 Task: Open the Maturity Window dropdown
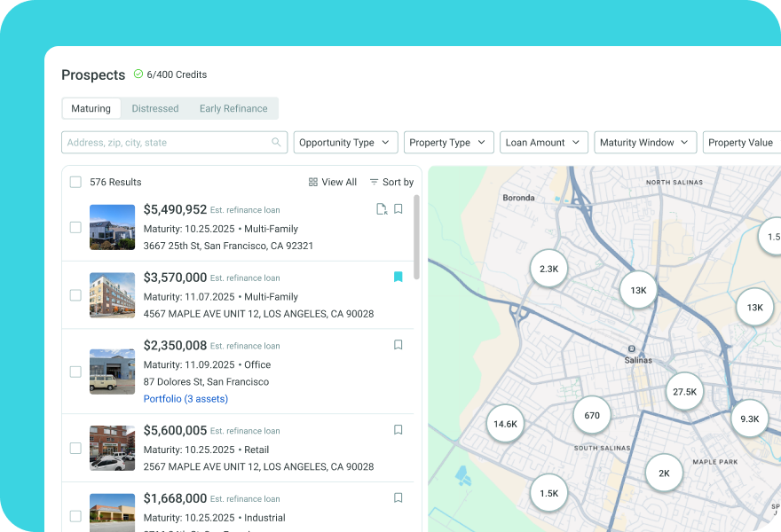(x=645, y=143)
